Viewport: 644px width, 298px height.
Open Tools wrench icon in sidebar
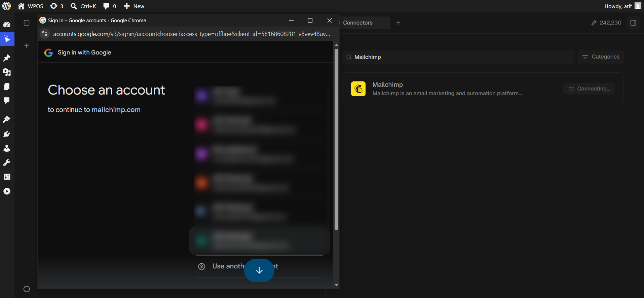(7, 163)
